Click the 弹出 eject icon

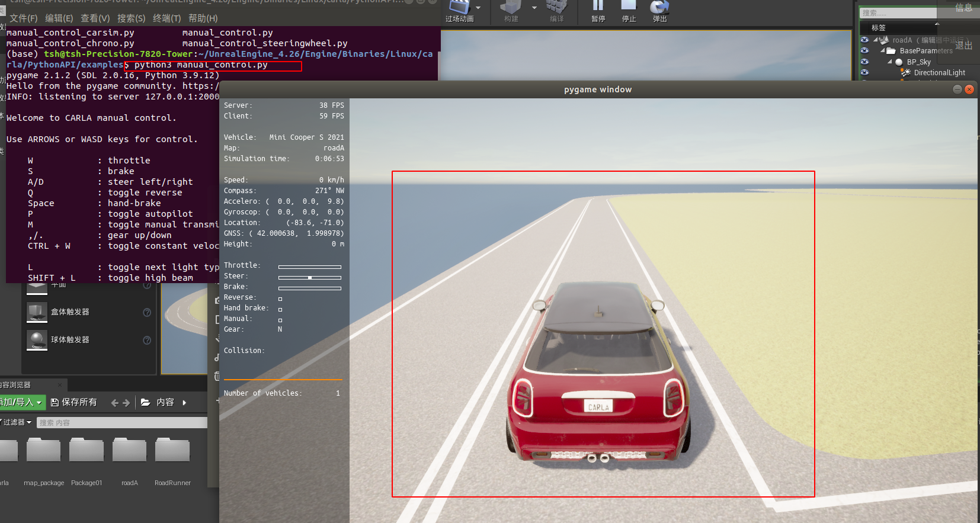pos(659,11)
